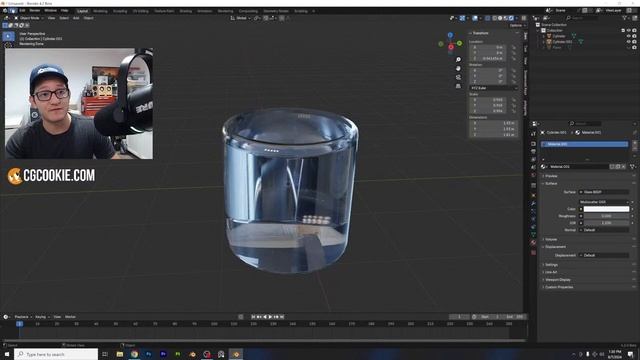Select Cylinder.001 object in outliner
Screen dimensions: 640x360
tap(562, 42)
